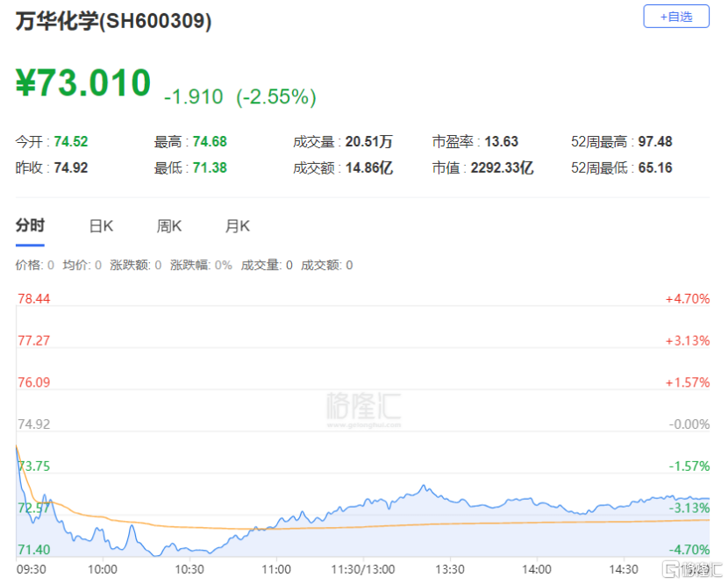Click the -0.00% percent axis label
Viewport: 728px width, 584px height.
pyautogui.click(x=689, y=424)
